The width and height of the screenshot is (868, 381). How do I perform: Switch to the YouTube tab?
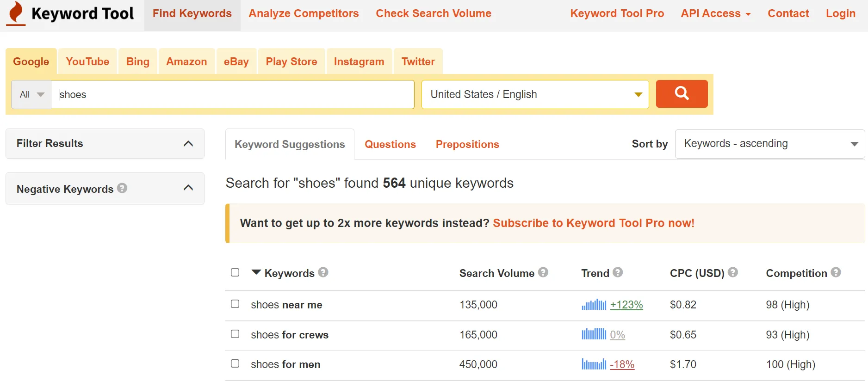pyautogui.click(x=87, y=61)
